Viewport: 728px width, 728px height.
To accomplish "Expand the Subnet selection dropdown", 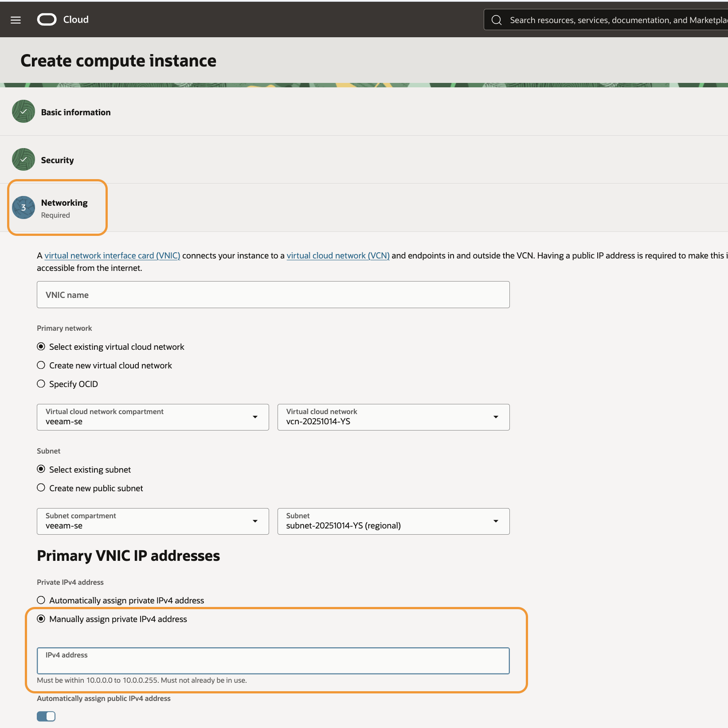I will tap(393, 521).
